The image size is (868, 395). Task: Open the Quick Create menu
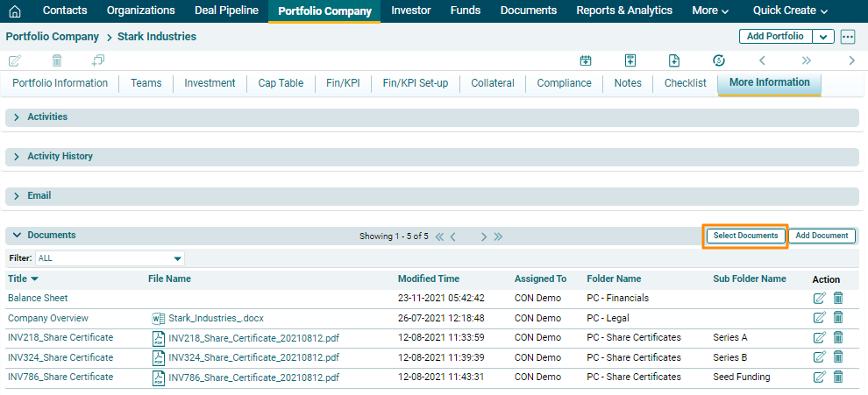(x=790, y=11)
